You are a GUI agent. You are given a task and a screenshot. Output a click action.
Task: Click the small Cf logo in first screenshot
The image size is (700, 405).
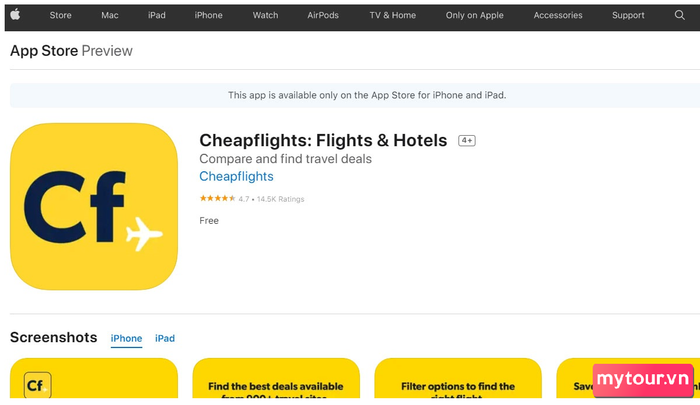pyautogui.click(x=38, y=385)
